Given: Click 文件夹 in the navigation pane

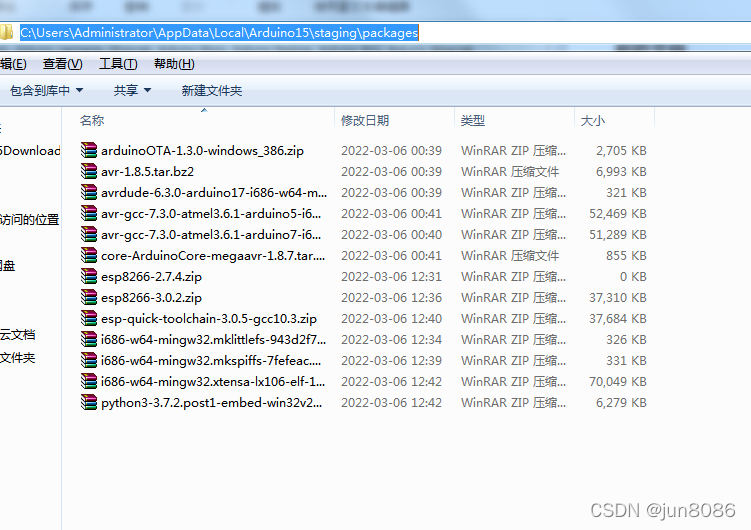Looking at the screenshot, I should tap(18, 358).
